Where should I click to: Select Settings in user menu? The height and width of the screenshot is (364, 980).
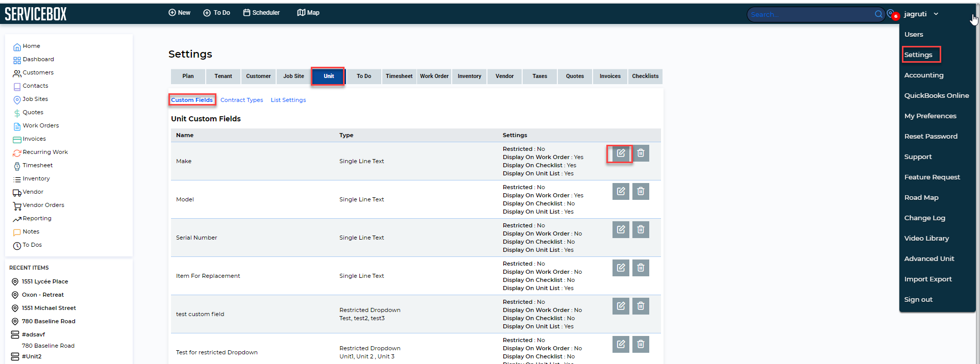point(918,55)
